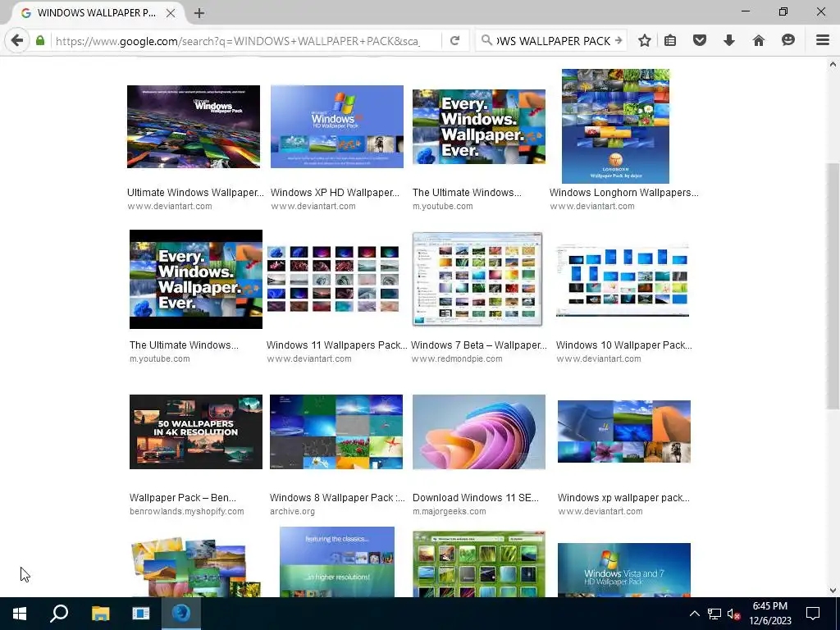Show hidden system tray icons chevron
840x630 pixels.
(694, 614)
